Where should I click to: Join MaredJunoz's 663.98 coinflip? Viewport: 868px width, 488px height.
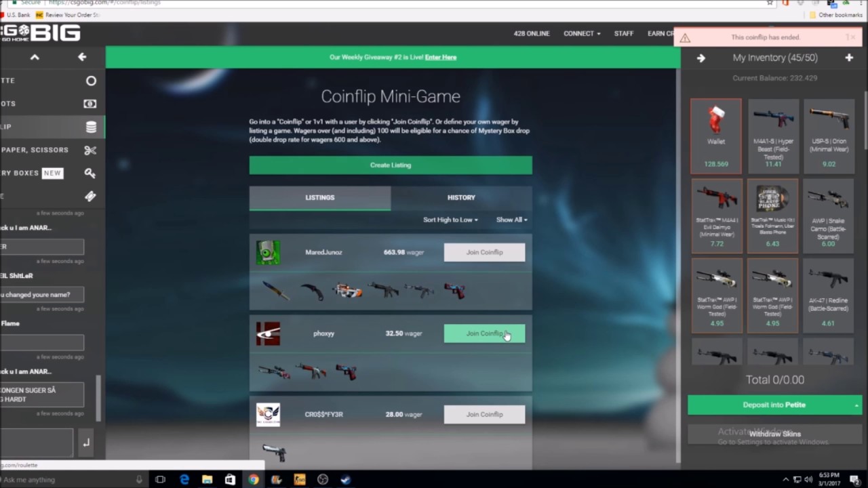tap(484, 252)
